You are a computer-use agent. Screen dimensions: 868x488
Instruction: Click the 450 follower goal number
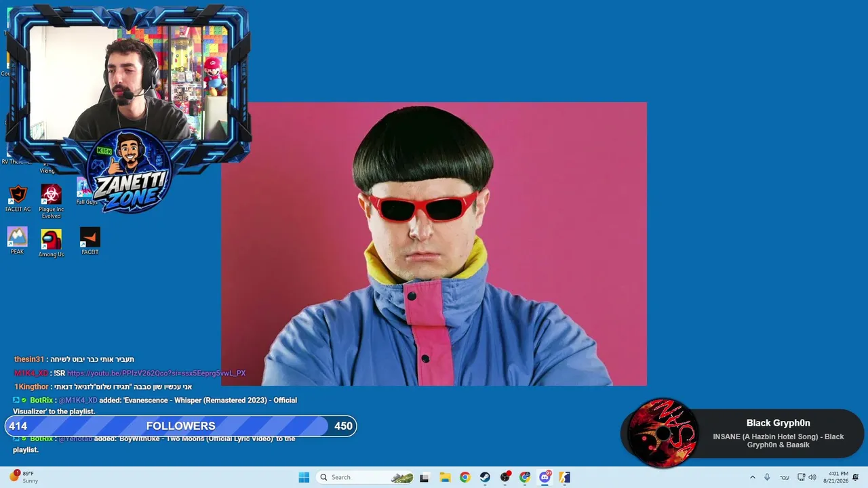point(343,426)
